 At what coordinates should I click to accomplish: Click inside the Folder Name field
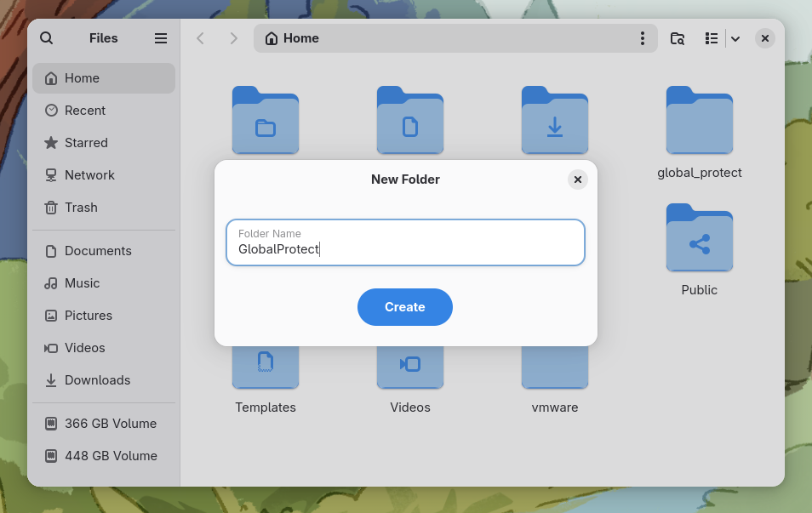[404, 248]
